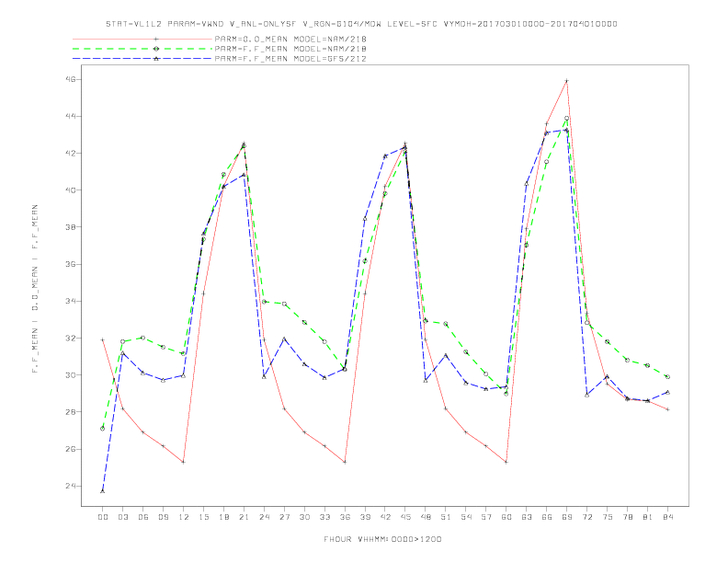728x563 pixels.
Task: Click x-axis forecast hour label 06
Action: (x=143, y=517)
